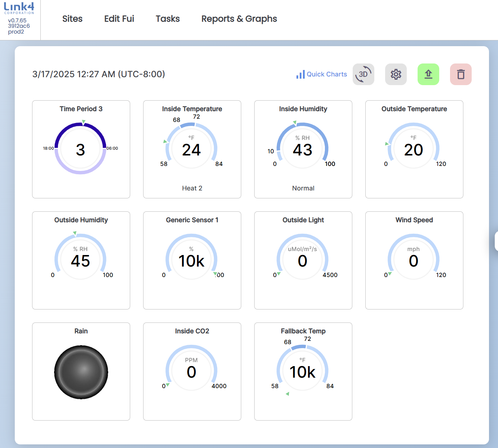Screen dimensions: 498x448
Task: Click the Quick Charts bar-chart icon
Action: coord(300,74)
